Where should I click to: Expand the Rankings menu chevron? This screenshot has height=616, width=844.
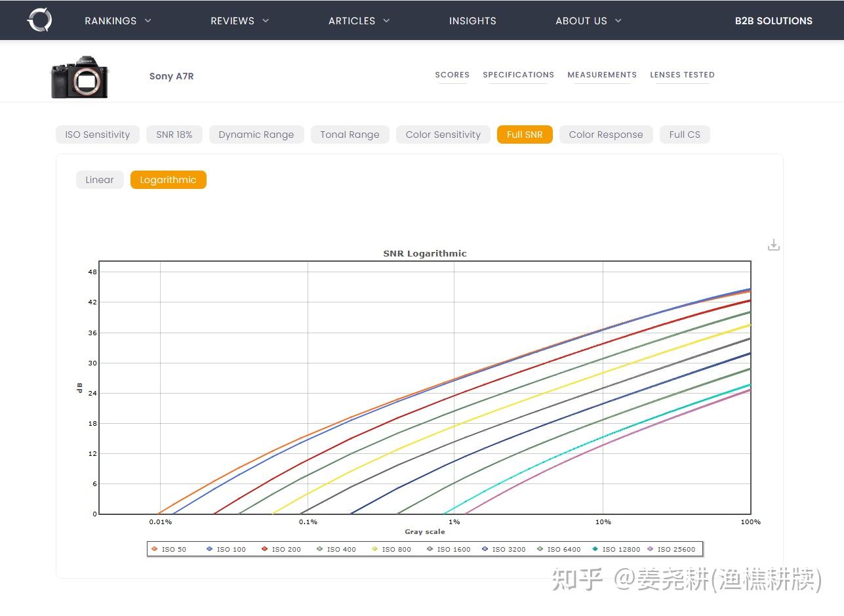[x=148, y=20]
